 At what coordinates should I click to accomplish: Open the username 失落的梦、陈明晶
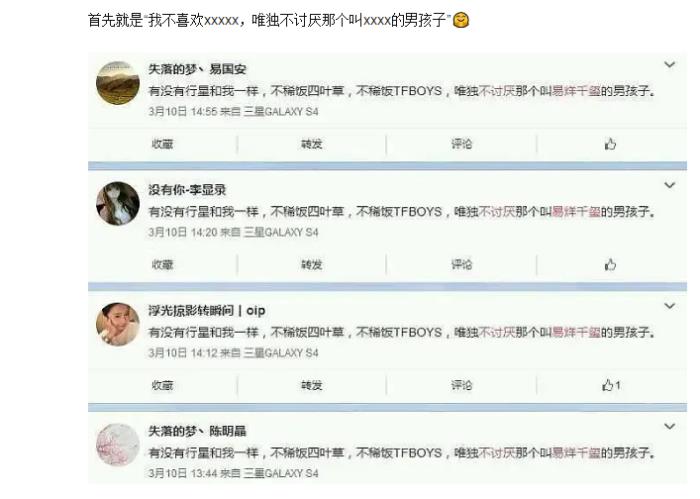coord(197,431)
